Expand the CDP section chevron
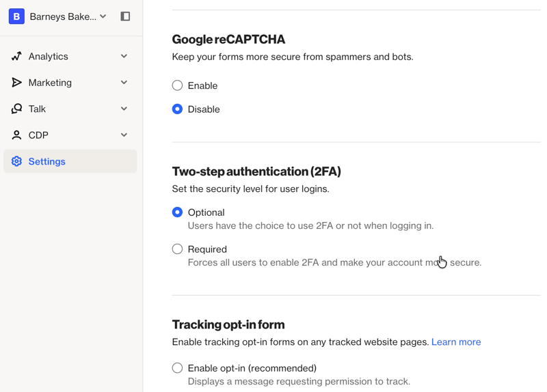 click(x=124, y=135)
